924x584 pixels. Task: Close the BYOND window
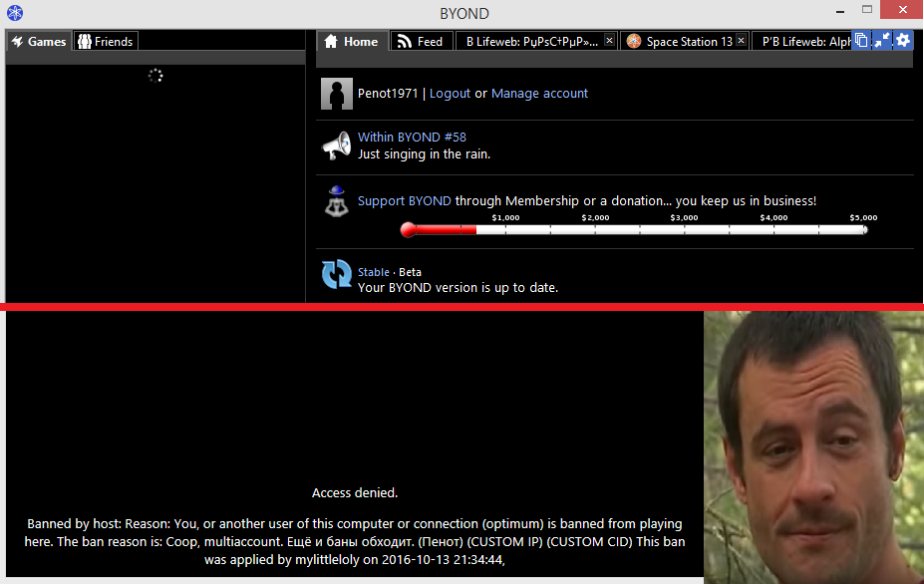coord(902,9)
